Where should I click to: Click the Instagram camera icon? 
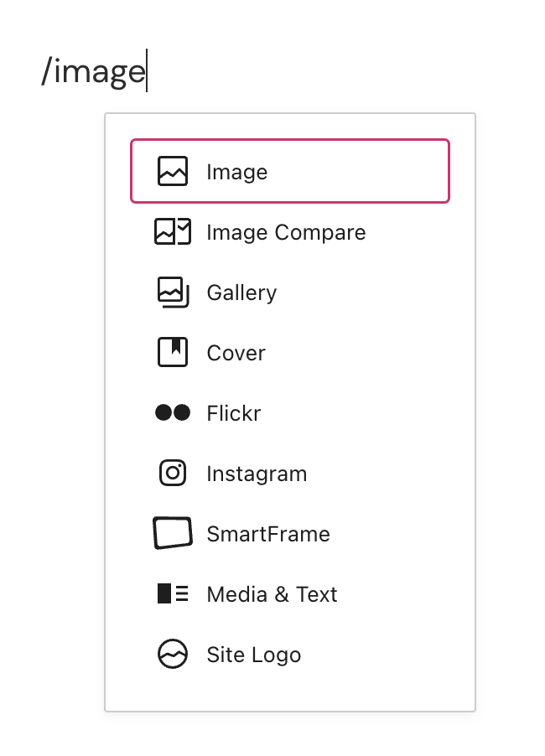tap(173, 473)
